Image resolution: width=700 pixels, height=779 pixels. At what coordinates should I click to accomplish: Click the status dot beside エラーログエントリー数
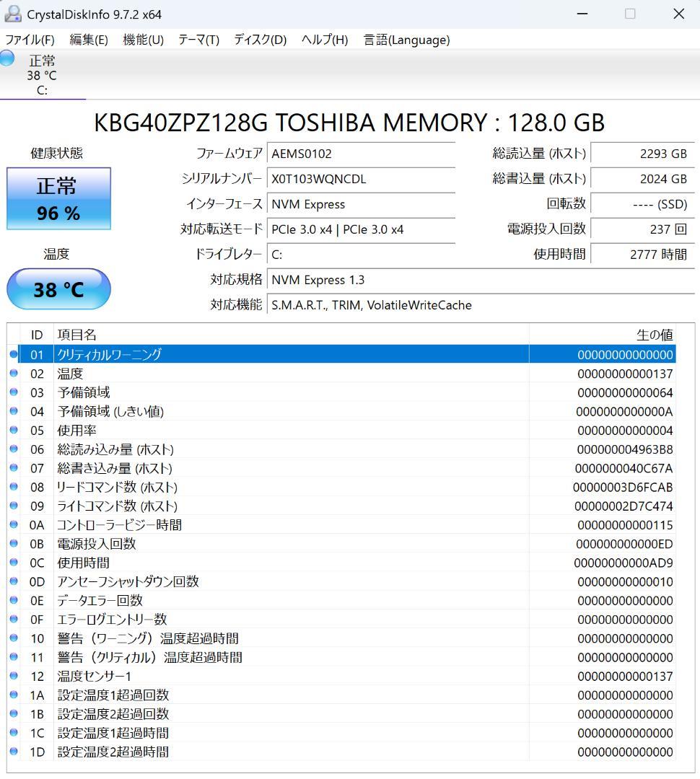click(x=13, y=619)
